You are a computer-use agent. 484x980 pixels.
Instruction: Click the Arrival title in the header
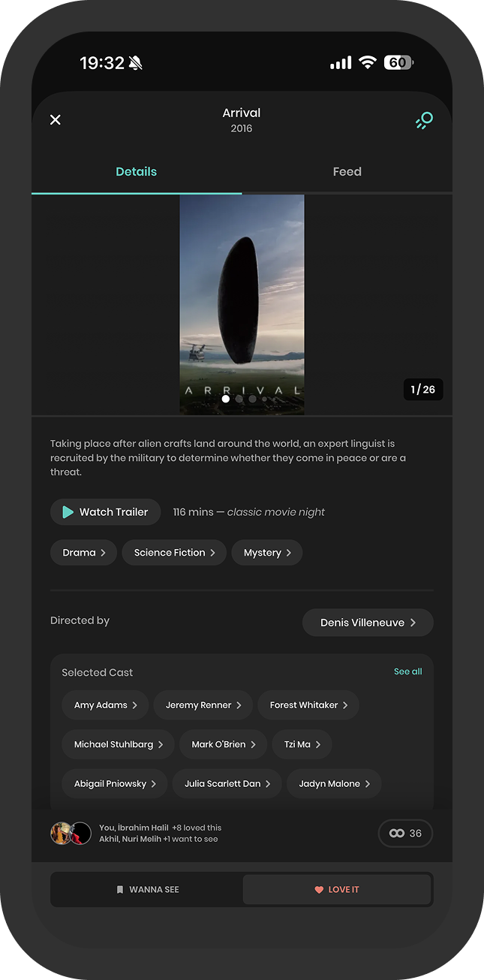click(x=242, y=113)
